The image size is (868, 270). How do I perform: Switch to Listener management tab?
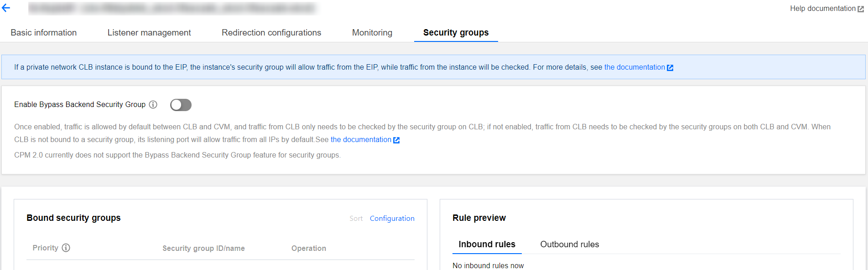(149, 33)
